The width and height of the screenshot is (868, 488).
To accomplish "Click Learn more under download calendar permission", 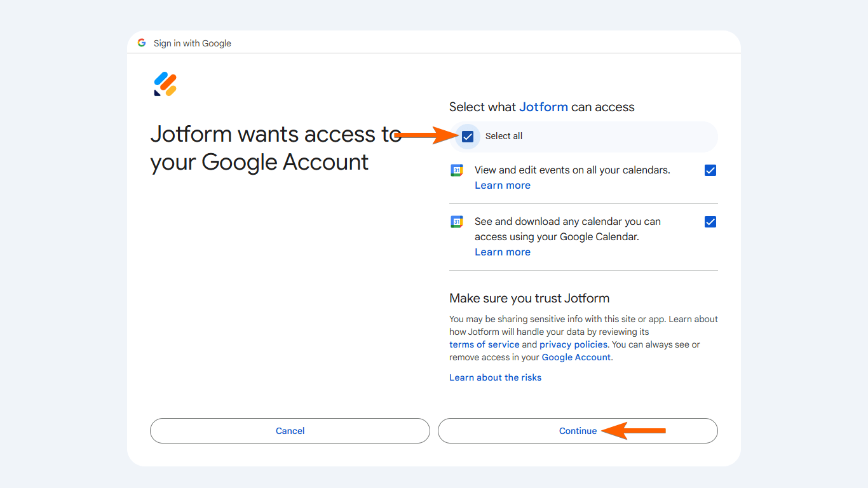I will 502,252.
